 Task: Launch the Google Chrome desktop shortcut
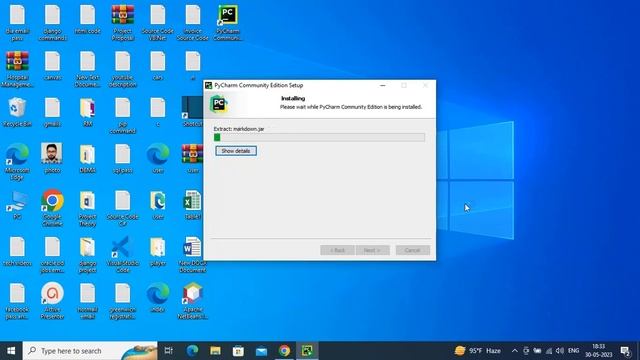pyautogui.click(x=52, y=208)
